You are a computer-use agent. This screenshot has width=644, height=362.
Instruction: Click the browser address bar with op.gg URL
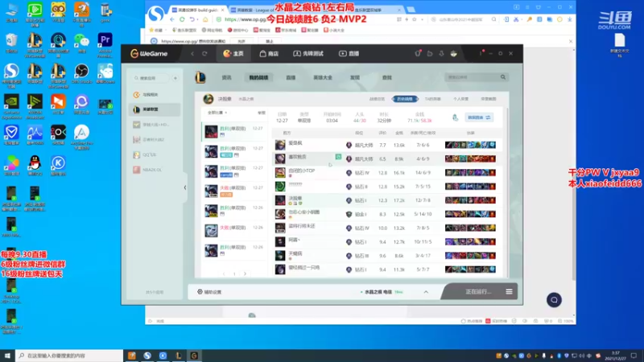[x=304, y=19]
